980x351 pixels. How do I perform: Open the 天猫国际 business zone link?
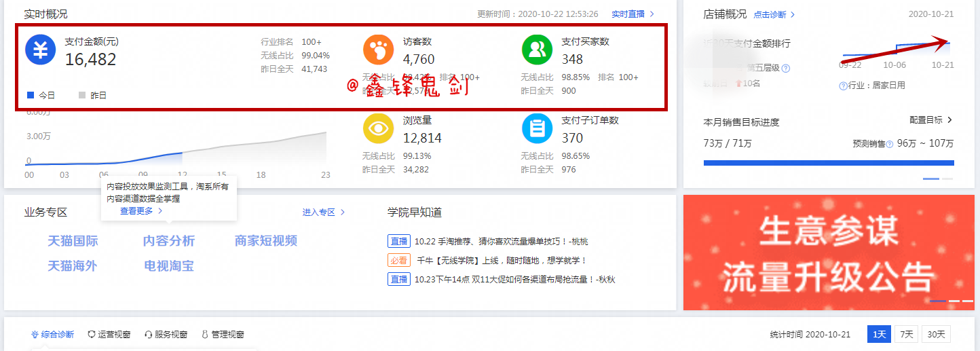click(x=73, y=241)
